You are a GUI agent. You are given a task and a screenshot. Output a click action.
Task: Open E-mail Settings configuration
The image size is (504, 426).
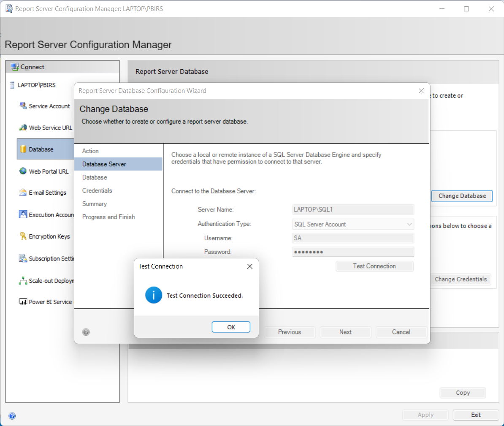48,193
